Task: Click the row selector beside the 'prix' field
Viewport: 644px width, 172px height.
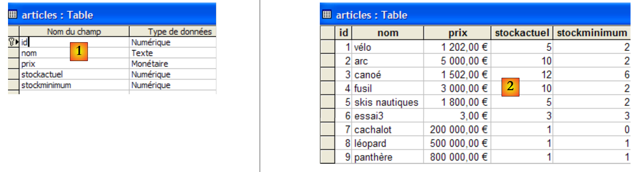Action: click(13, 64)
